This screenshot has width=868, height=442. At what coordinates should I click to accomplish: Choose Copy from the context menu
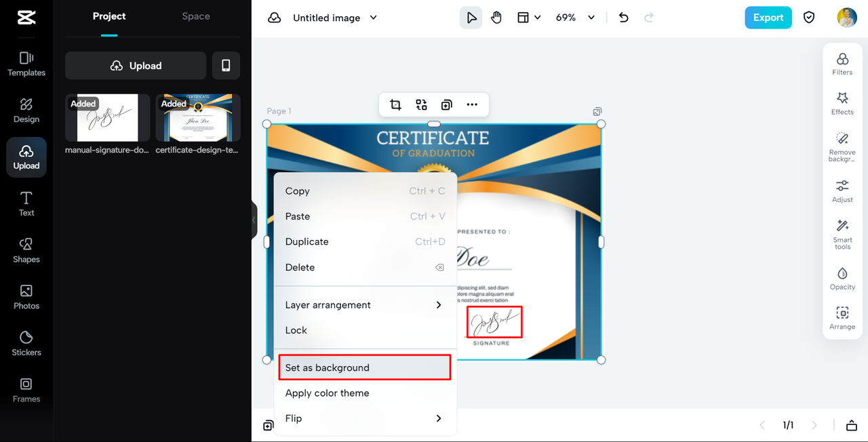[365, 191]
